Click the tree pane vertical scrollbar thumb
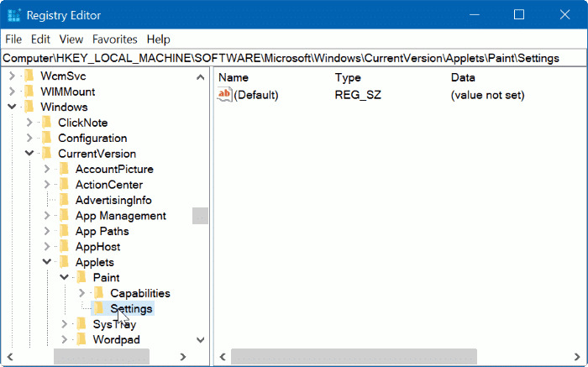 [x=200, y=216]
